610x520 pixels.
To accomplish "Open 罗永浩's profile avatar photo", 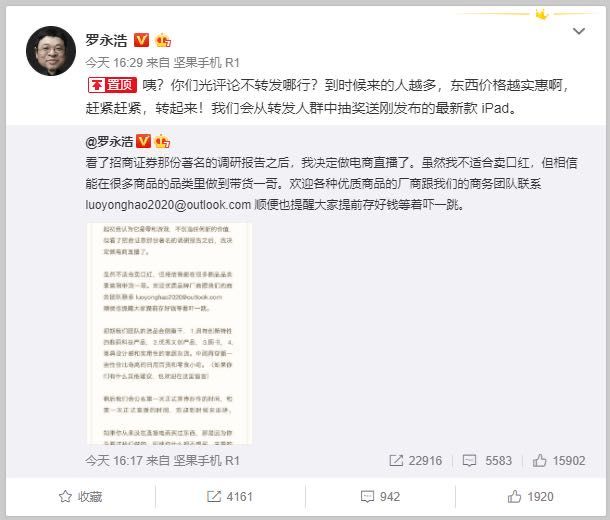I will click(x=51, y=51).
